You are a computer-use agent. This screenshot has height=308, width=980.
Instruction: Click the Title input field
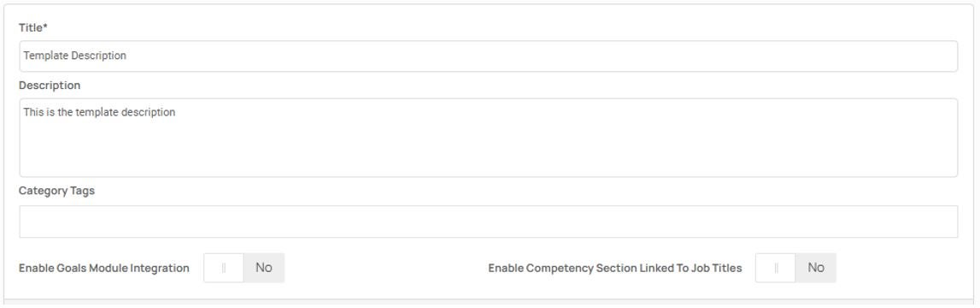488,56
